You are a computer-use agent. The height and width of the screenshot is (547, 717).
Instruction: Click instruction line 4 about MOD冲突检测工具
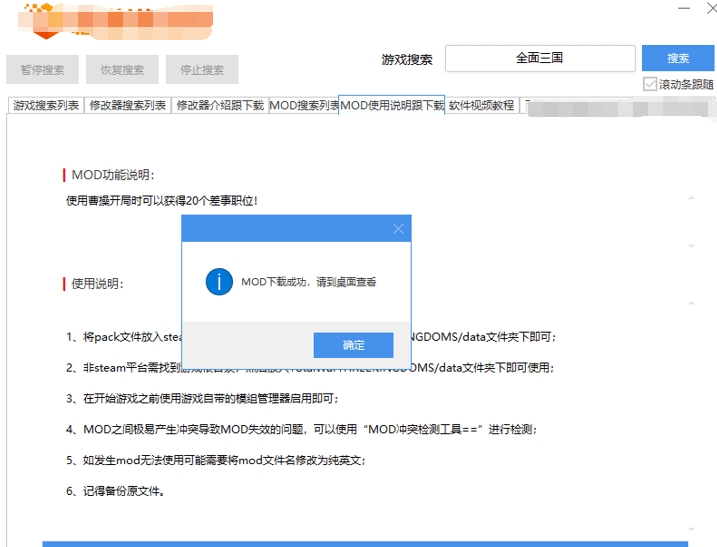point(301,429)
